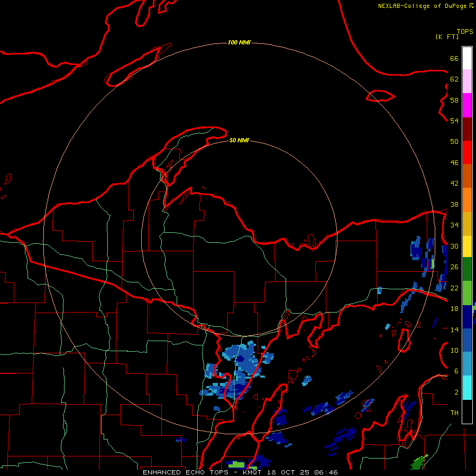The image size is (476, 476).
Task: Click the legend value "22"
Action: point(454,288)
